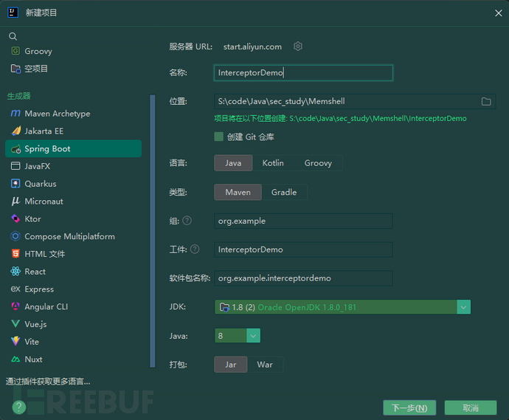Choose the Quarkus generator icon
This screenshot has width=509, height=420.
pos(15,184)
